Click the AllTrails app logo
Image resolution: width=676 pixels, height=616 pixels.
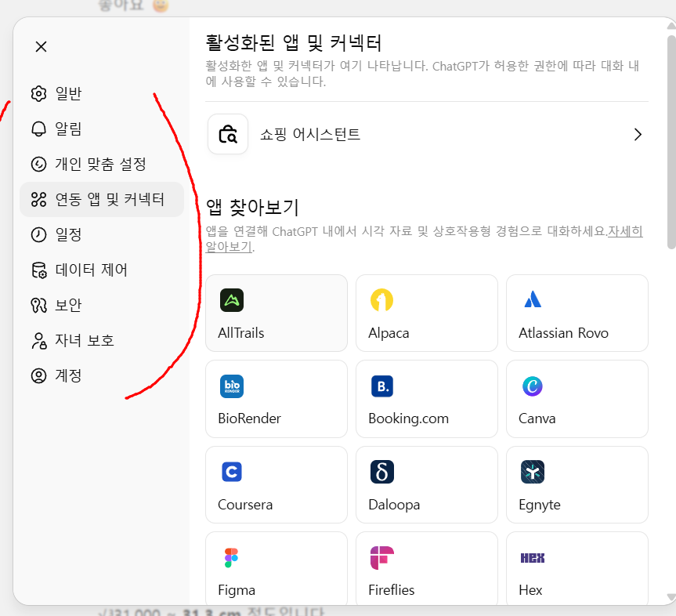232,300
